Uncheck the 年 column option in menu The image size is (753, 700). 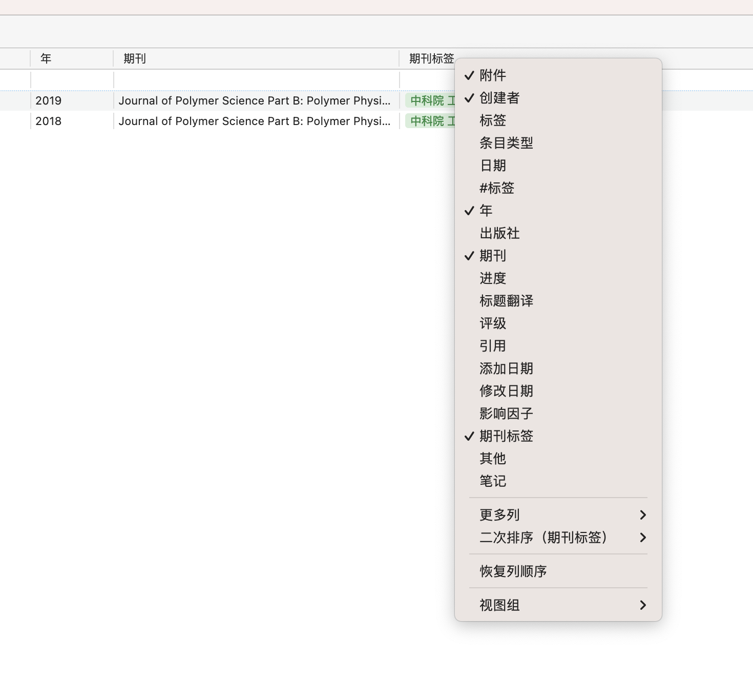coord(558,211)
